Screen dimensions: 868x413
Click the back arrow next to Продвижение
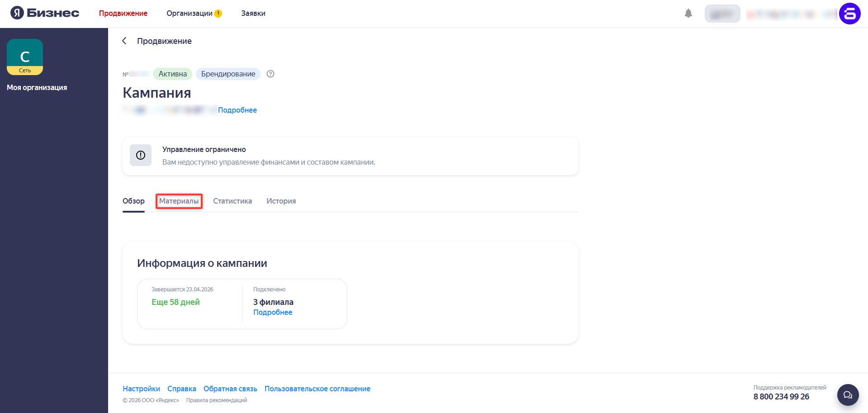pyautogui.click(x=124, y=41)
